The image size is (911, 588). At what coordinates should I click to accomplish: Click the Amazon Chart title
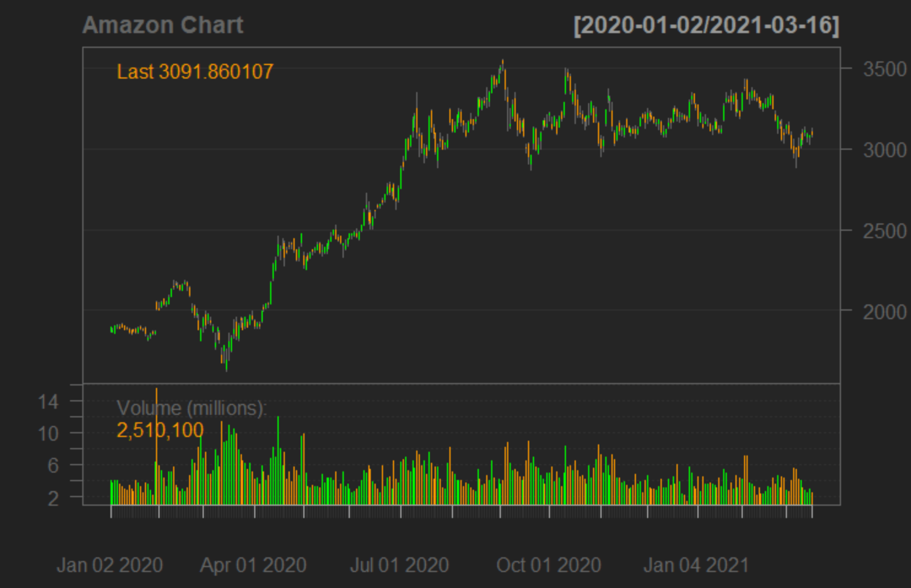coord(164,25)
